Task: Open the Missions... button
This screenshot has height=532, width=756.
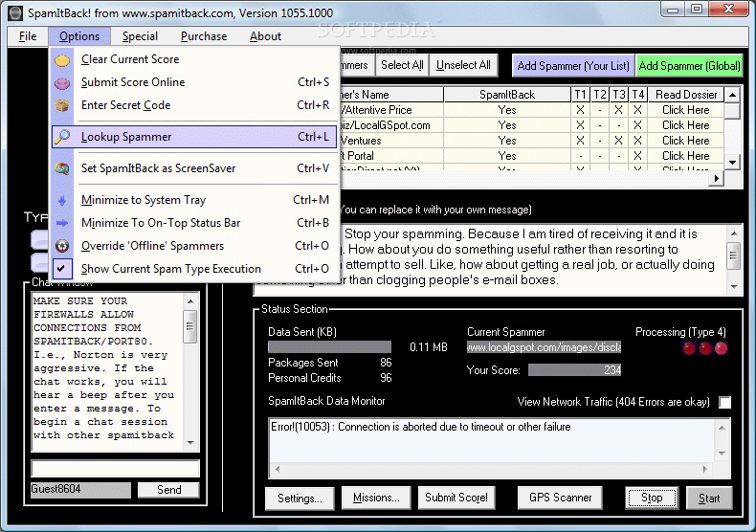Action: pyautogui.click(x=376, y=498)
